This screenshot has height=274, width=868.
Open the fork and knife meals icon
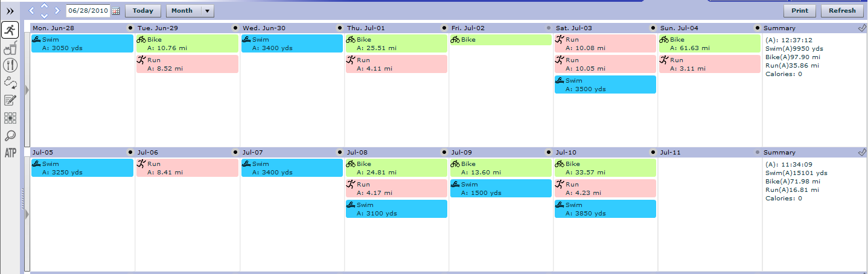click(10, 66)
